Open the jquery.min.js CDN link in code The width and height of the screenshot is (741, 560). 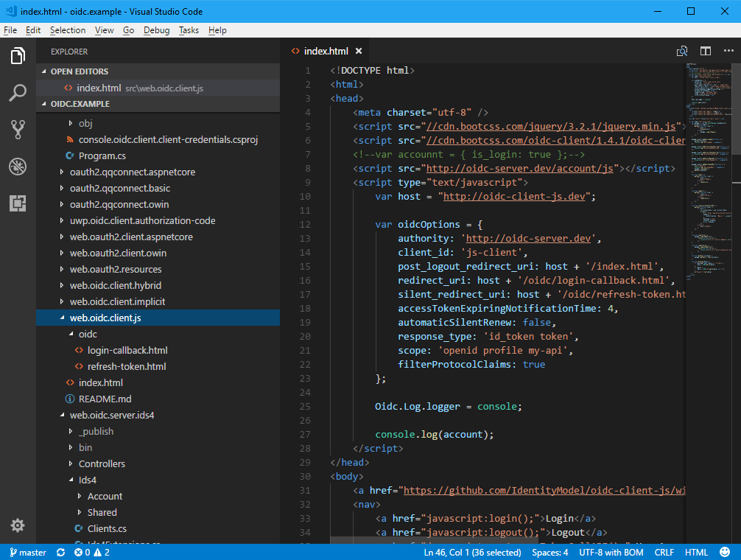click(x=551, y=126)
